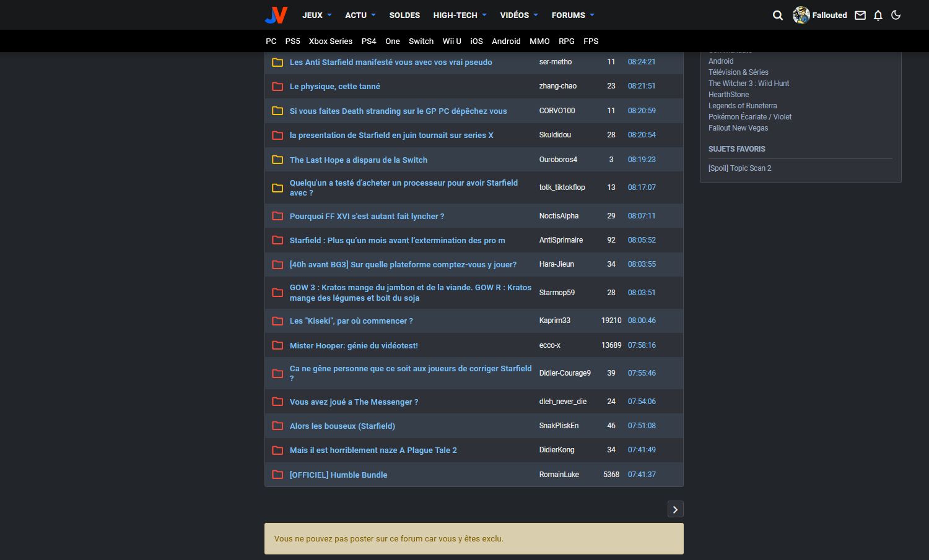
Task: Click folder icon beside Mister Hooper topic
Action: 277,345
